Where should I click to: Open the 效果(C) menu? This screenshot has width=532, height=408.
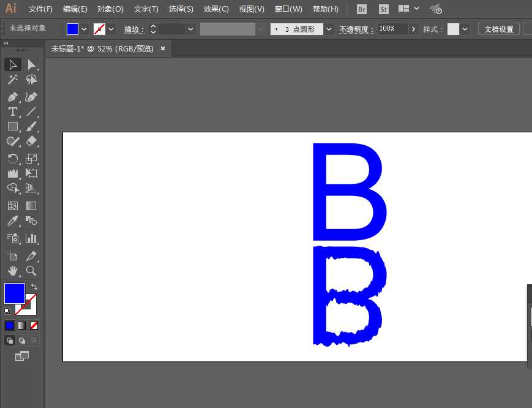216,9
